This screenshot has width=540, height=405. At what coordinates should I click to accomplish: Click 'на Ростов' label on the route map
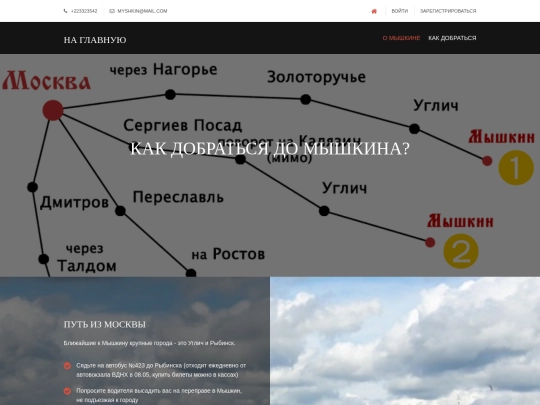228,254
